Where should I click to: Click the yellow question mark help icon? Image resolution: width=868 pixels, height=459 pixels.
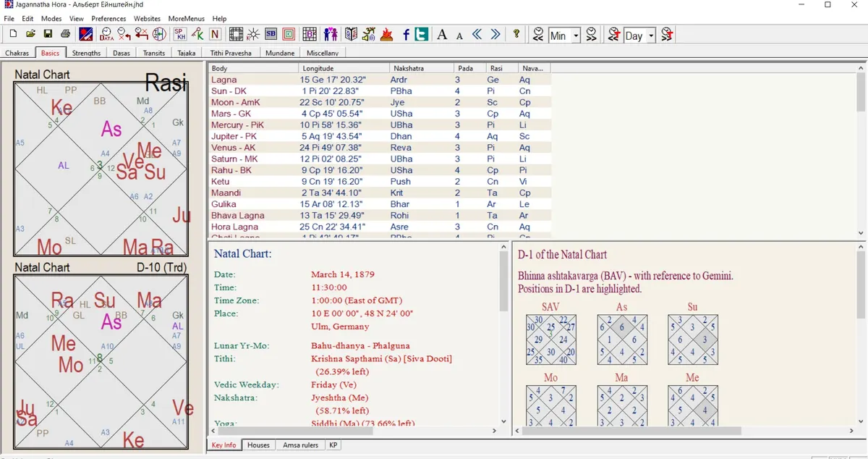516,34
